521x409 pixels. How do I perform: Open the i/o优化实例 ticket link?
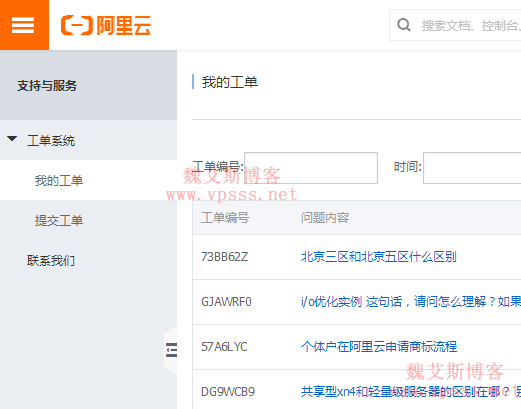(411, 302)
